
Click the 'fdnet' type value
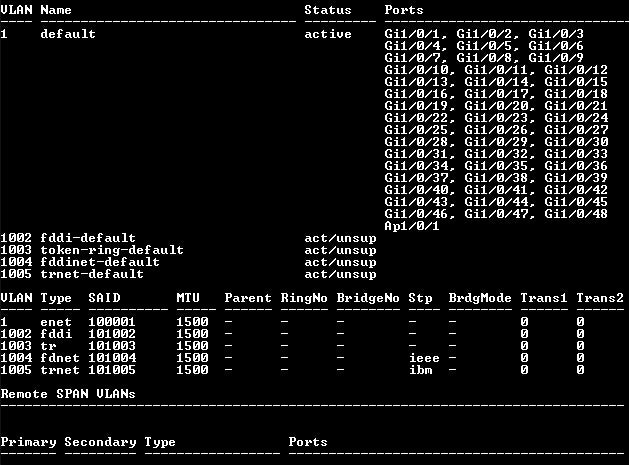(60, 358)
